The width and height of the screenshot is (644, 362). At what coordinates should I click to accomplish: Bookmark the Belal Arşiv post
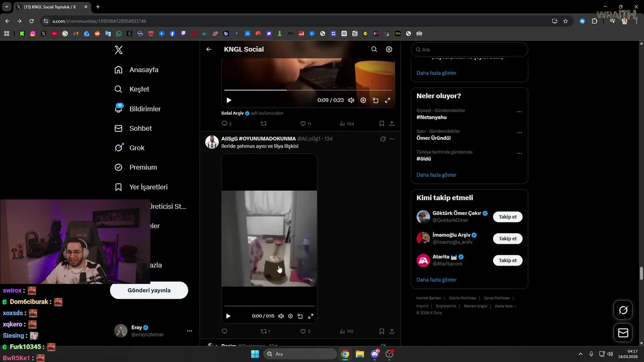(x=381, y=123)
